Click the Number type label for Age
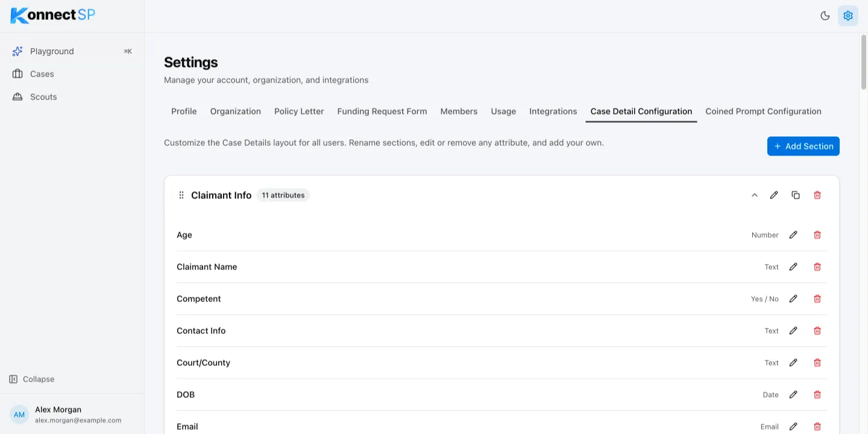This screenshot has height=434, width=868. click(x=765, y=235)
